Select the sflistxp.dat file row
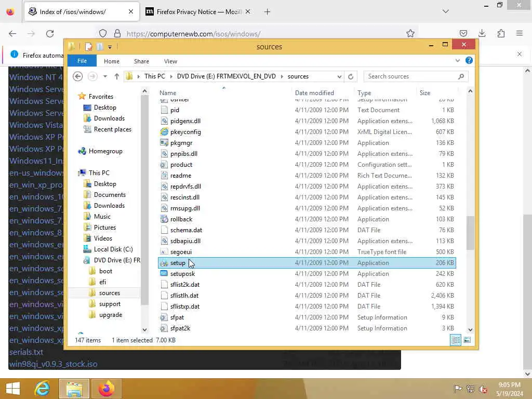 307,307
